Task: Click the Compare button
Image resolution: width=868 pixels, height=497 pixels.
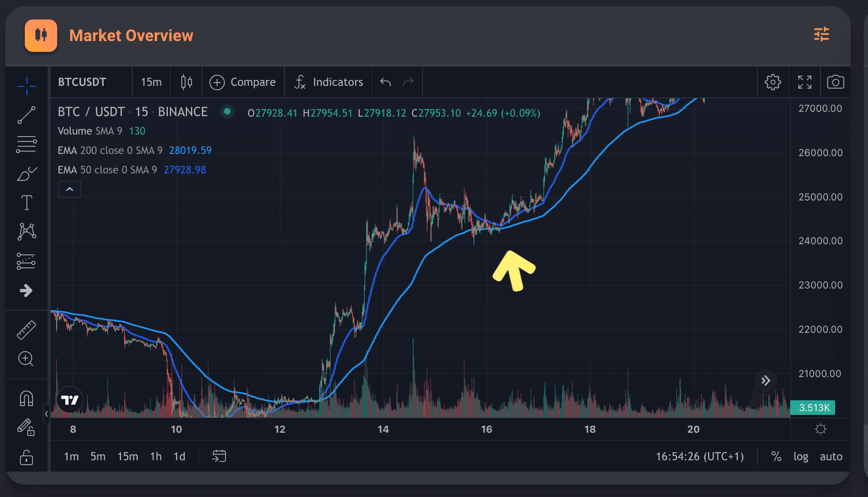Action: (x=243, y=82)
